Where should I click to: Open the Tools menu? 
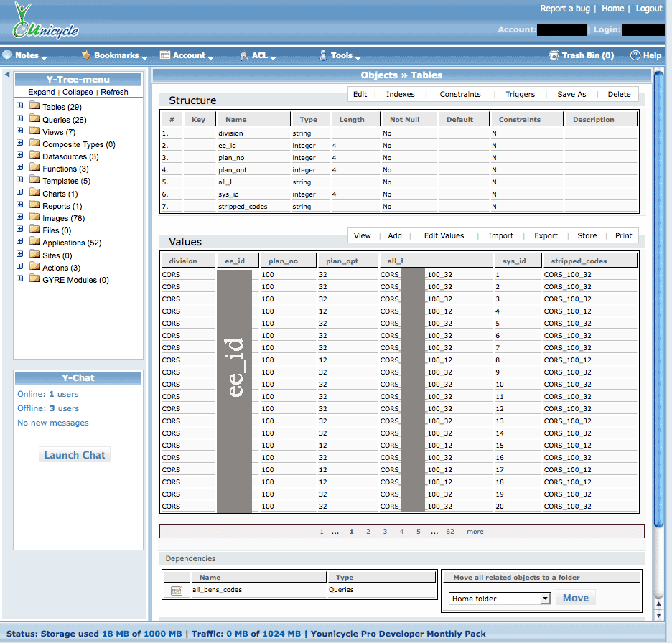click(x=341, y=55)
